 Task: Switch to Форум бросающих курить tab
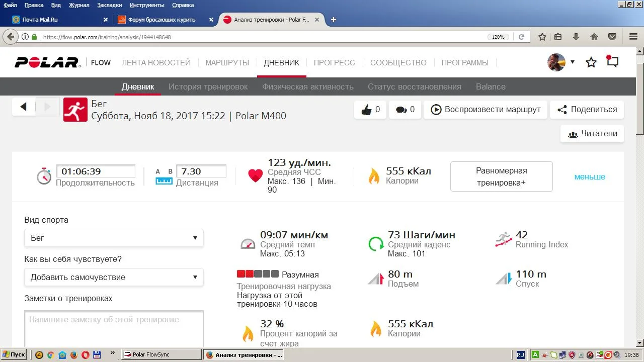tap(166, 20)
